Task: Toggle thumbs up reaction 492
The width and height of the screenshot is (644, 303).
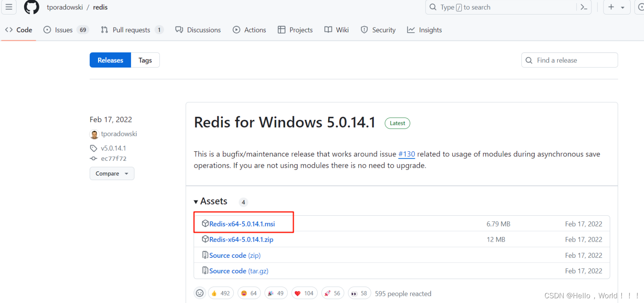Action: (x=221, y=293)
